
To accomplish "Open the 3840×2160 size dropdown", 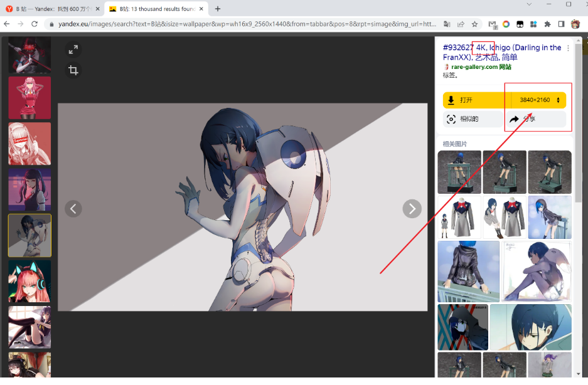I will [539, 100].
